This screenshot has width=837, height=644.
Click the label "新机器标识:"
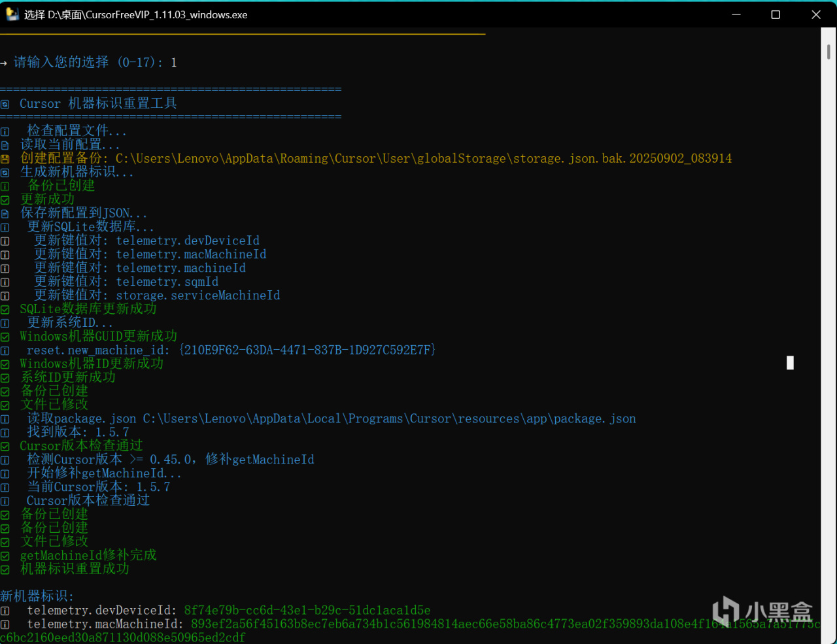tap(37, 596)
